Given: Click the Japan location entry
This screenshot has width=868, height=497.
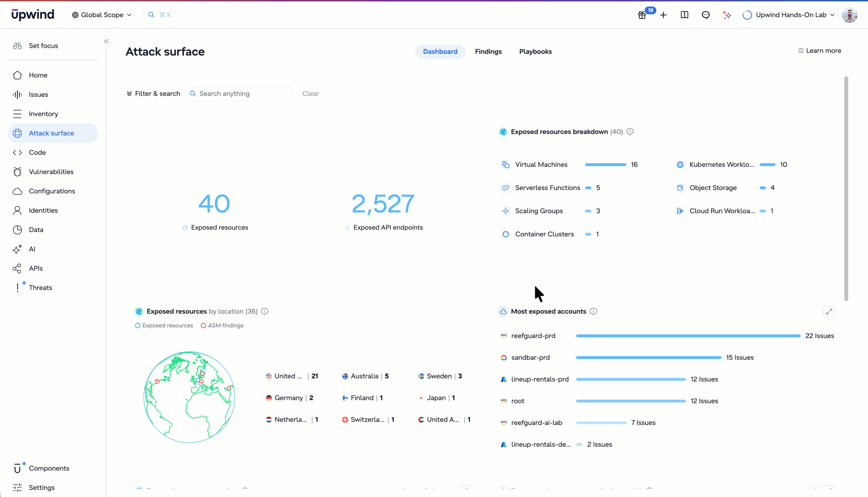Looking at the screenshot, I should [x=436, y=398].
